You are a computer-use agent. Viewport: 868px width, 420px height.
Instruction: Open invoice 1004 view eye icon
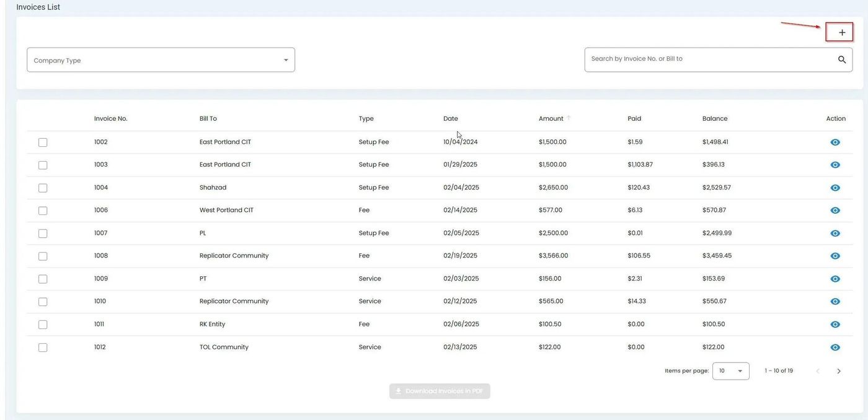(835, 188)
